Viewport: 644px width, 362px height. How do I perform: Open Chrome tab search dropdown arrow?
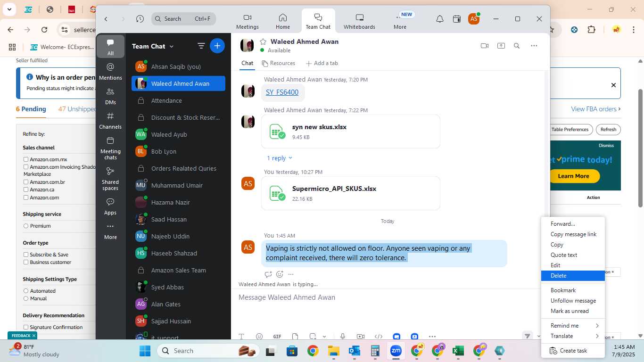point(9,9)
